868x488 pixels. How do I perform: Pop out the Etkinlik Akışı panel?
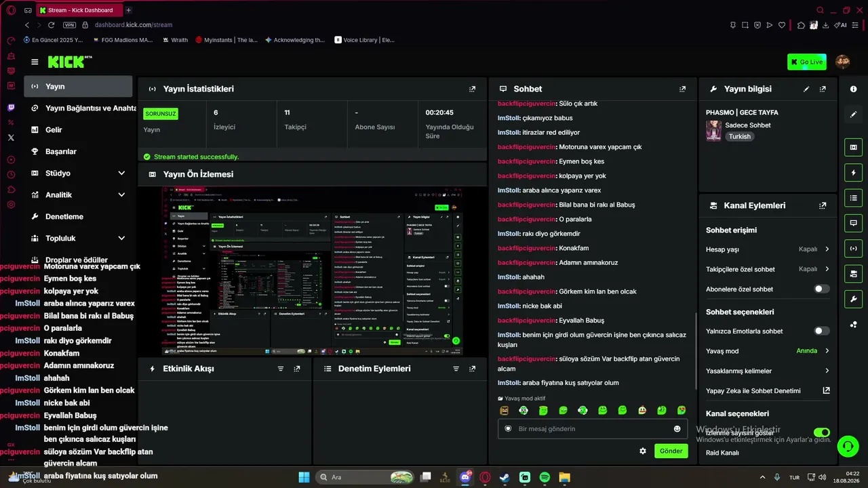point(297,369)
